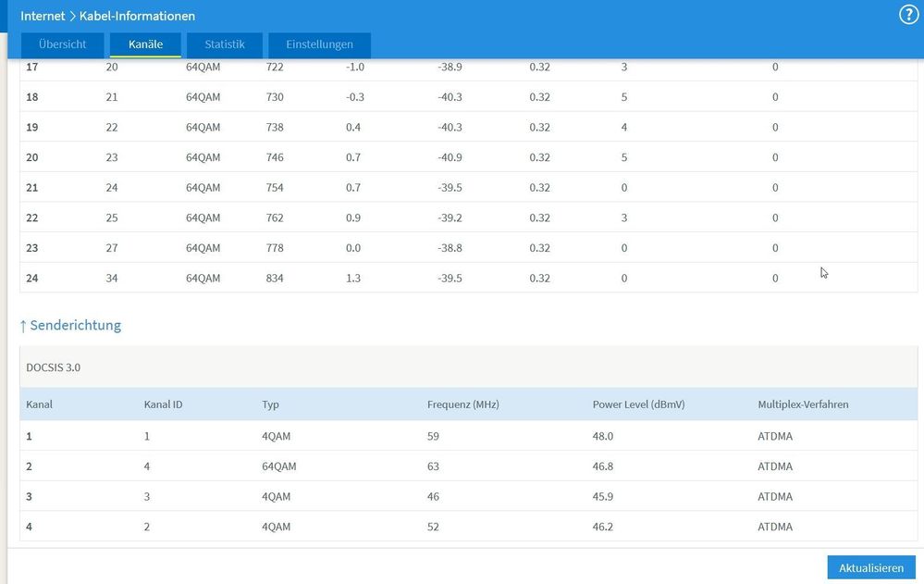924x584 pixels.
Task: Click the Typ column header
Action: click(x=270, y=404)
